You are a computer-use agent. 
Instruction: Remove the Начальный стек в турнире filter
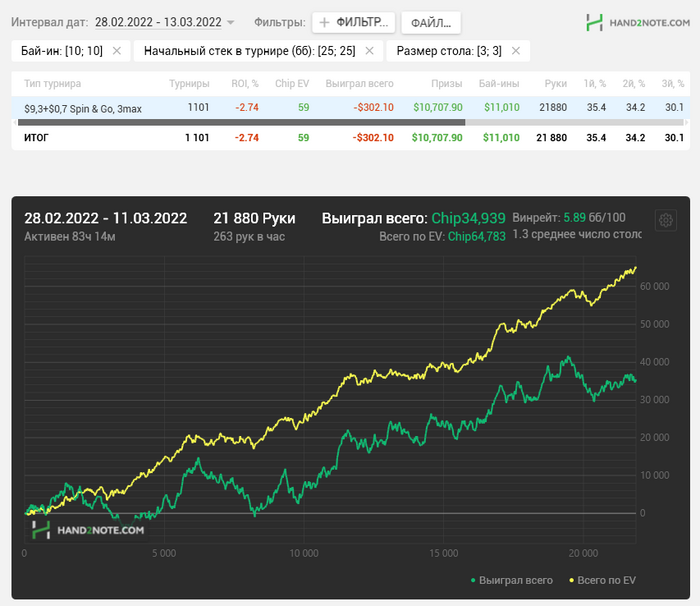(369, 51)
